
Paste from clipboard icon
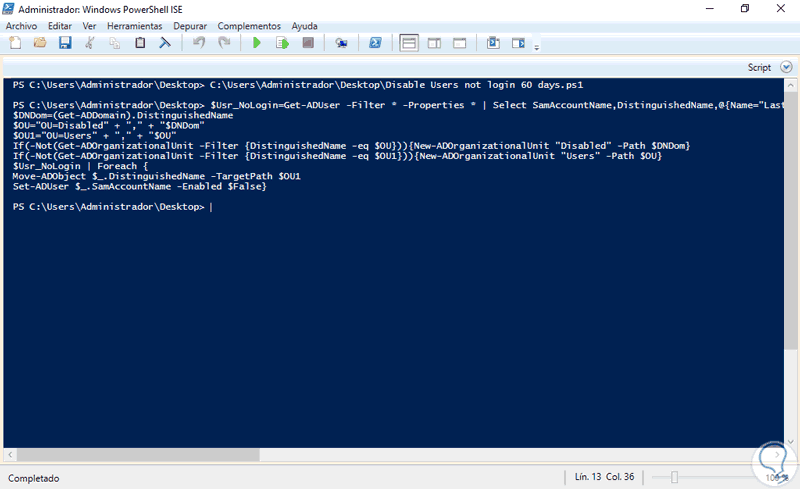point(140,43)
